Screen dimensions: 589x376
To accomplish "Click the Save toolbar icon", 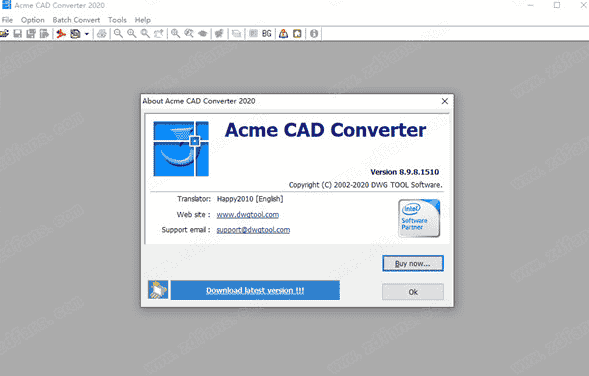I will tap(18, 34).
